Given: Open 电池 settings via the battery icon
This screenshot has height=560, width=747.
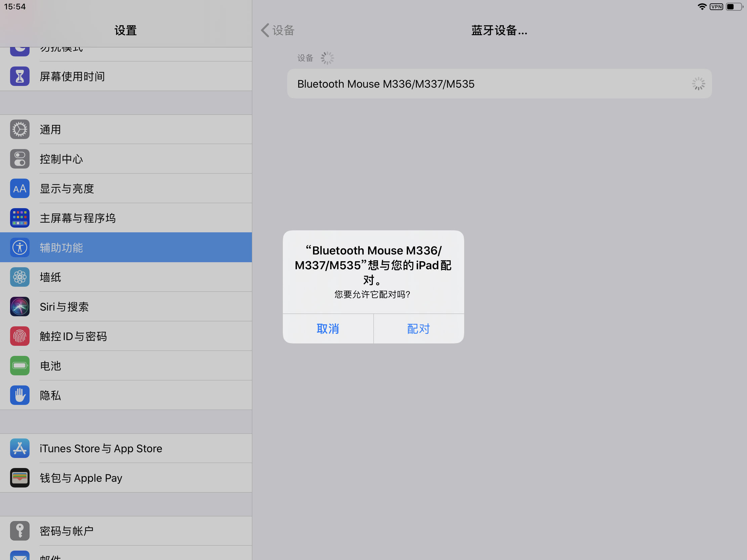Looking at the screenshot, I should (x=19, y=366).
